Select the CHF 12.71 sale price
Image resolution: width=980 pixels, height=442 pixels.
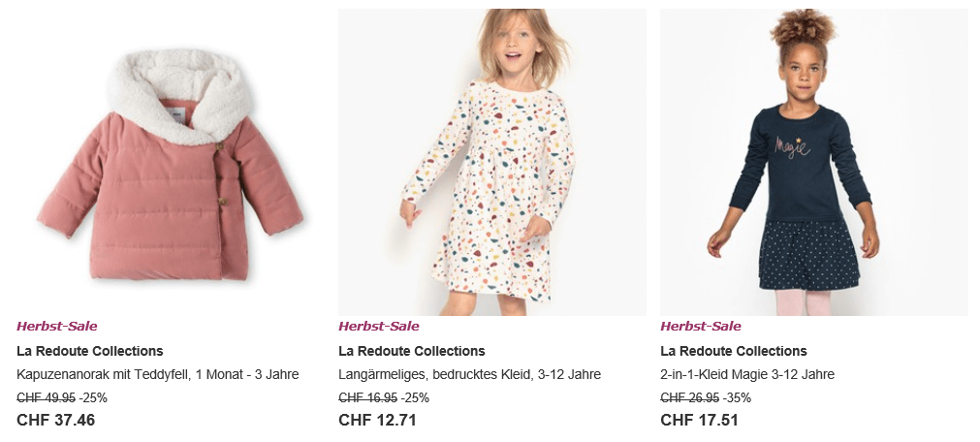click(378, 420)
